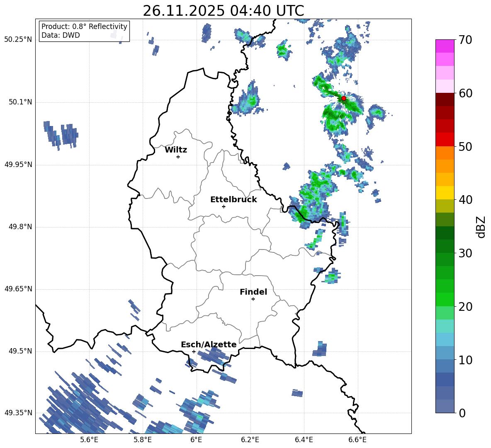The image size is (491, 448).
Task: Click the 49.8°N latitude label
Action: coord(20,227)
